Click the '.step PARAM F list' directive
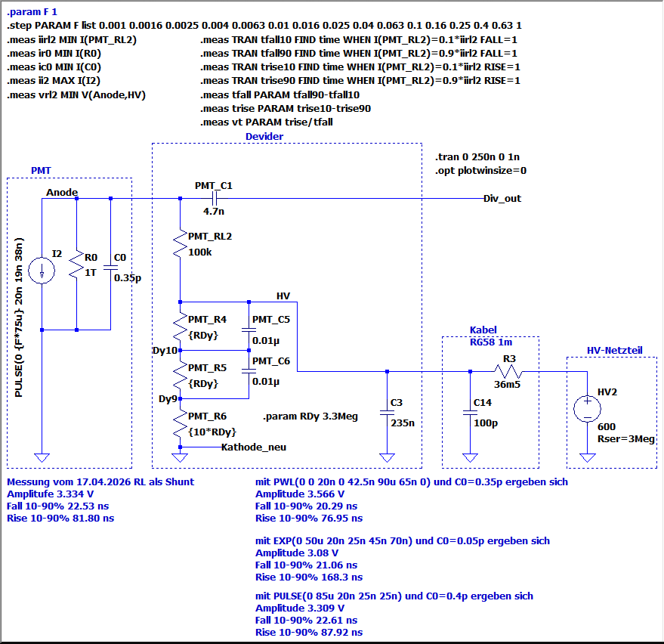 (264, 26)
